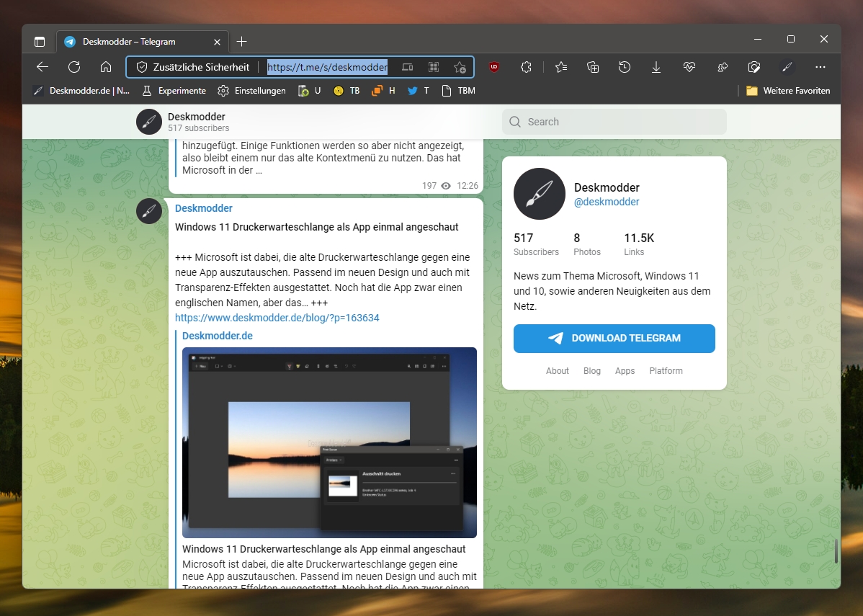Image resolution: width=863 pixels, height=616 pixels.
Task: Open the Experimente bookmark
Action: coord(174,91)
